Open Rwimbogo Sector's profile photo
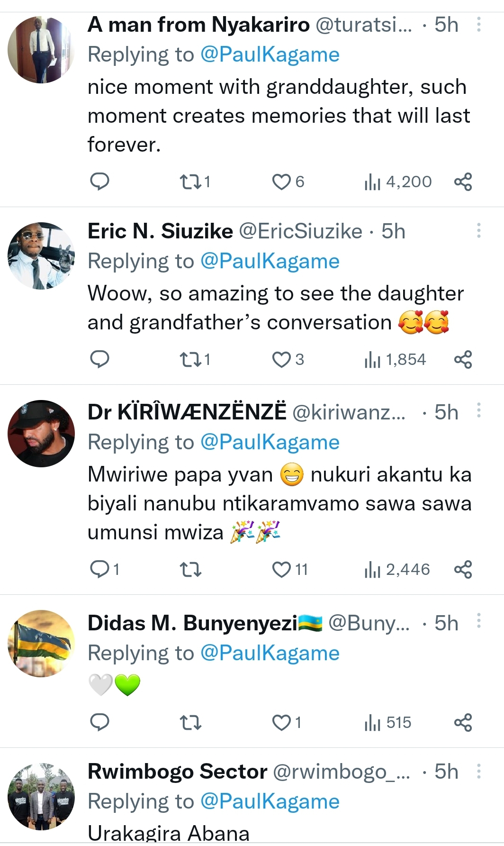The height and width of the screenshot is (846, 504). 41,797
